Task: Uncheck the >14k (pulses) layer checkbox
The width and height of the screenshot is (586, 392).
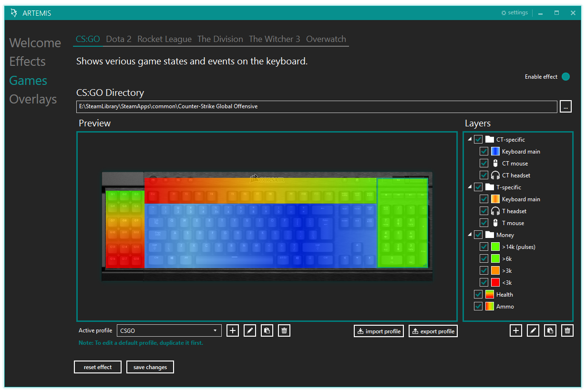Action: (x=484, y=247)
